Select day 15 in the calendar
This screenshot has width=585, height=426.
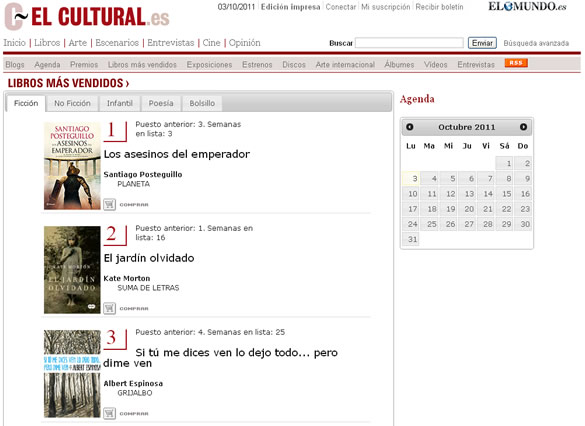point(504,194)
